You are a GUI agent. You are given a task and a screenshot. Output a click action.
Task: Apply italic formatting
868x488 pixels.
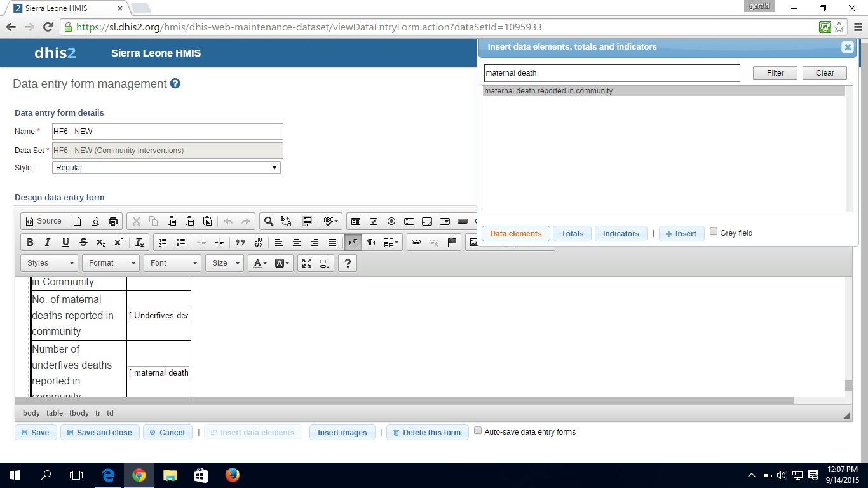pyautogui.click(x=48, y=242)
